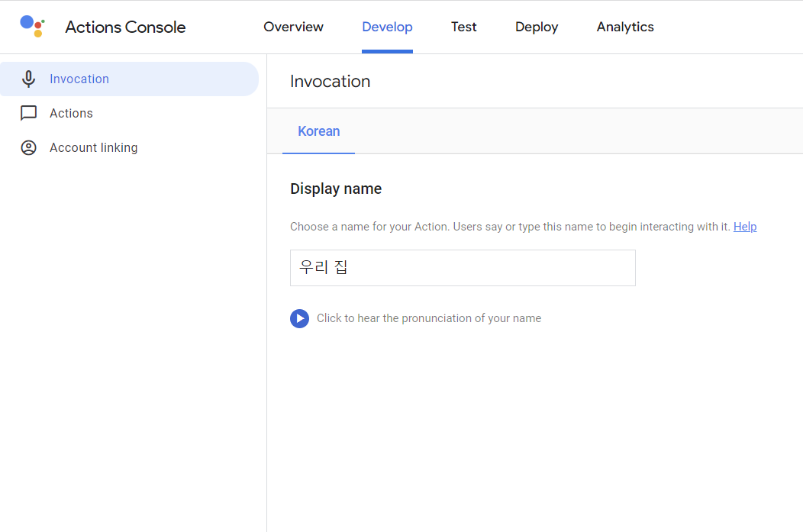Switch to the Develop tab
Screen dimensions: 803x532
pos(387,27)
